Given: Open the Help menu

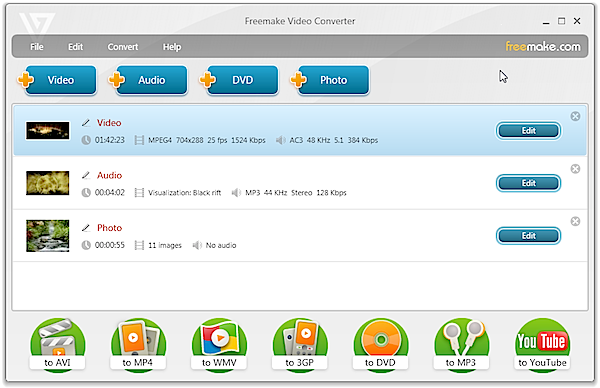Looking at the screenshot, I should click(172, 47).
